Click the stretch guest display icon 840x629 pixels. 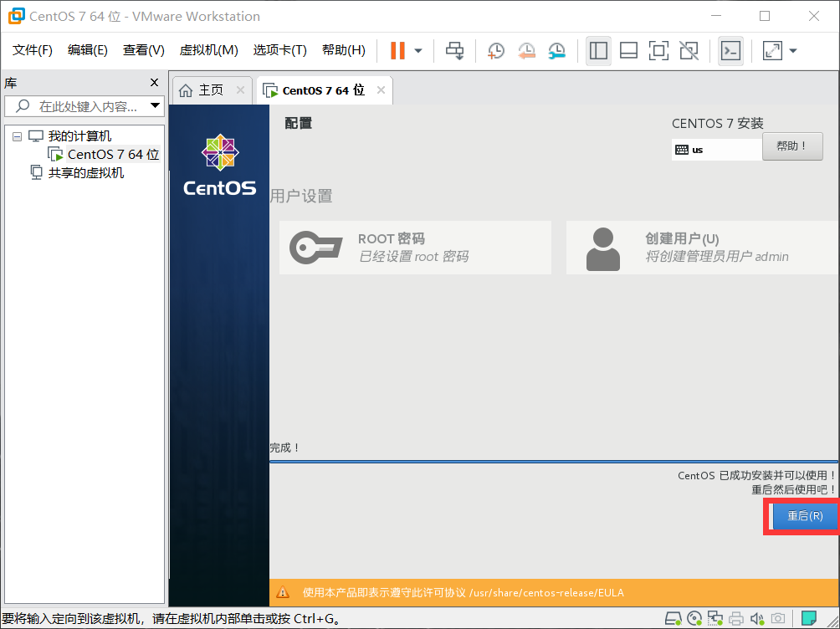(772, 51)
